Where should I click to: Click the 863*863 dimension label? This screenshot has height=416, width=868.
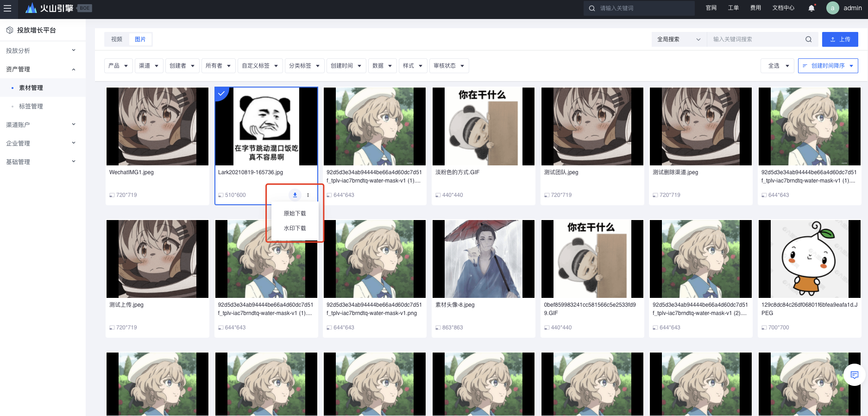point(453,328)
